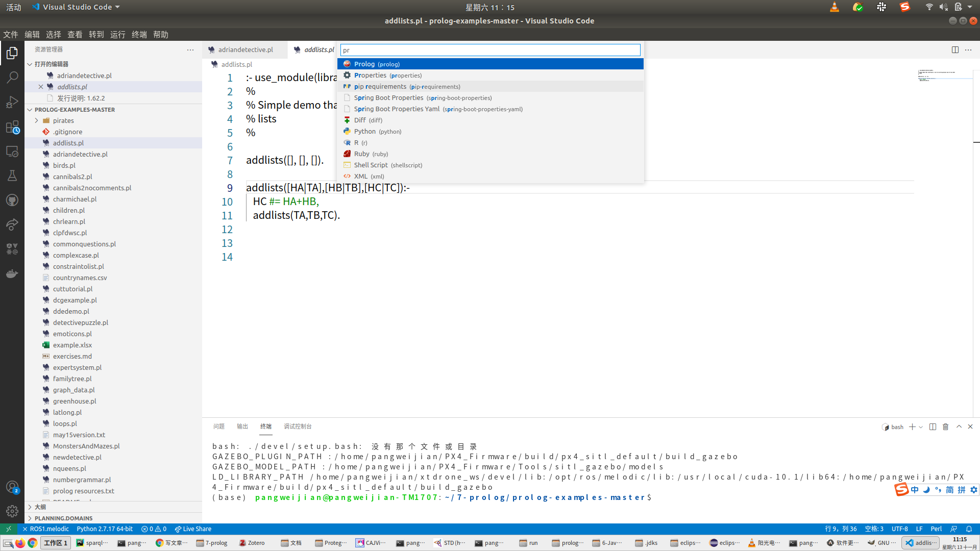The width and height of the screenshot is (980, 551).
Task: Click the Live Share status bar item
Action: coord(193,529)
